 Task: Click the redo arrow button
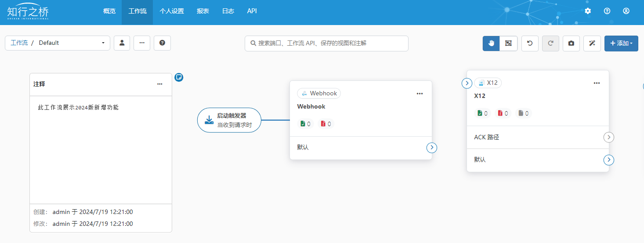click(x=550, y=43)
